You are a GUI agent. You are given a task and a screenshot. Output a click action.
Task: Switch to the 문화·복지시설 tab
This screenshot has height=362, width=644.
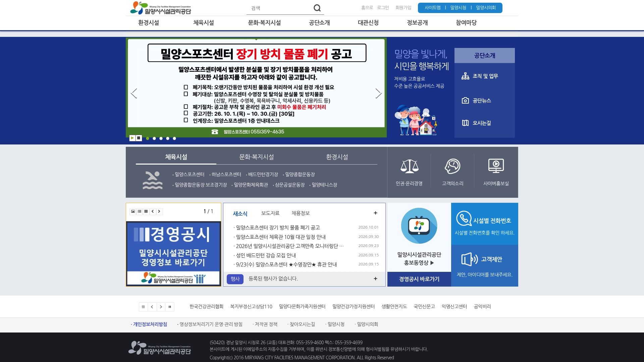pyautogui.click(x=257, y=157)
